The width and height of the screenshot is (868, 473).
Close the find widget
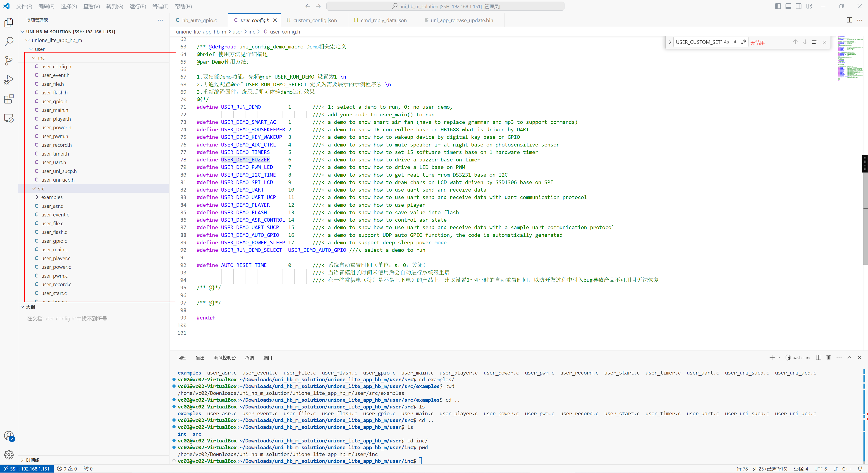point(825,42)
